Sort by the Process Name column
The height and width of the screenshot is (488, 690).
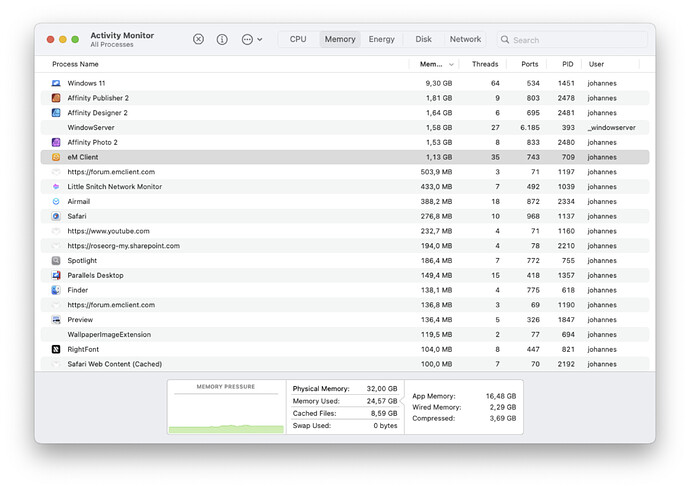(x=75, y=64)
